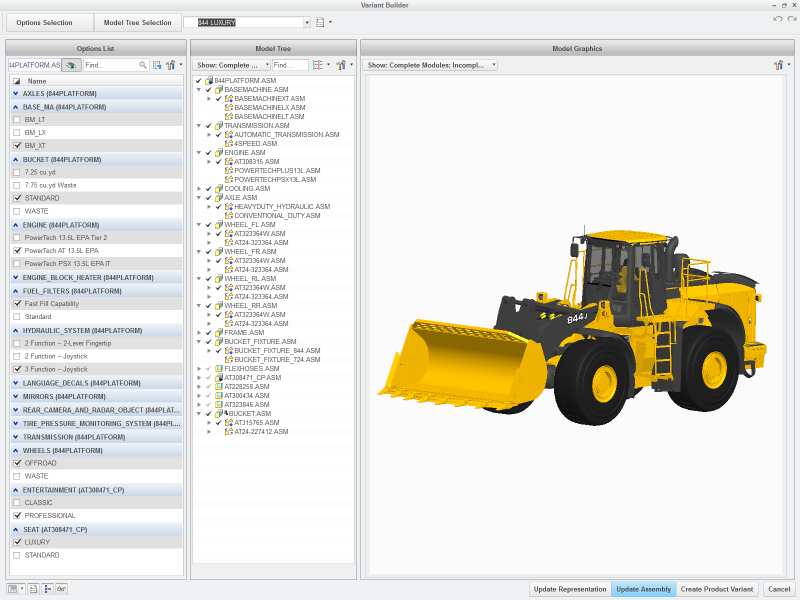Click the leftmost icon in the bottom status bar
The width and height of the screenshot is (800, 600).
pos(10,589)
